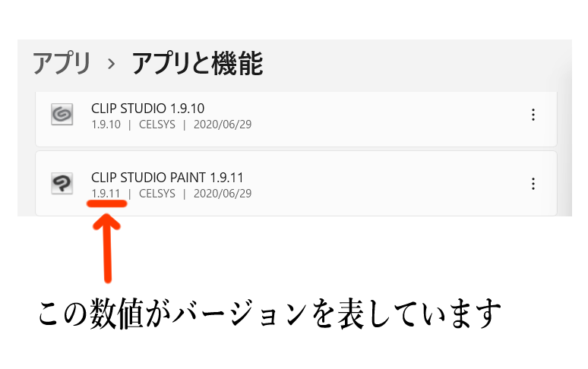
Task: Open the three-dot menu for CLIP STUDIO 1.9.10
Action: 533,115
